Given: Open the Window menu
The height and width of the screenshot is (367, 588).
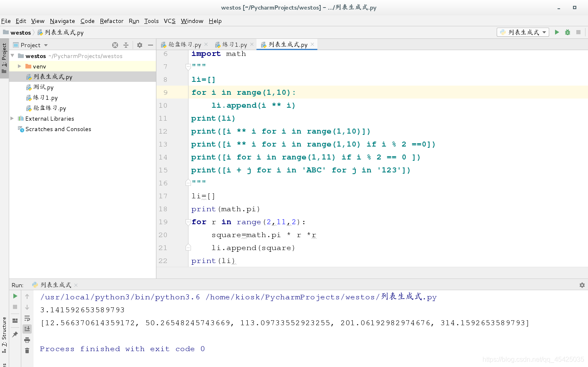Looking at the screenshot, I should pyautogui.click(x=192, y=21).
